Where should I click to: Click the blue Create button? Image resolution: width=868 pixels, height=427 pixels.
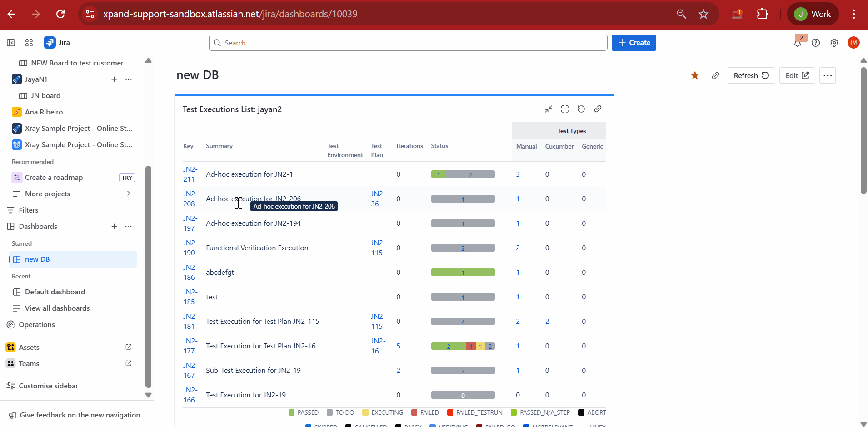pos(634,43)
